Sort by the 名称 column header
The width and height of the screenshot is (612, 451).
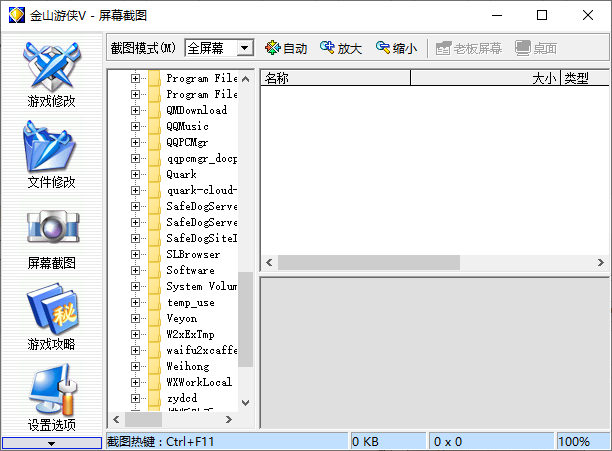(335, 78)
